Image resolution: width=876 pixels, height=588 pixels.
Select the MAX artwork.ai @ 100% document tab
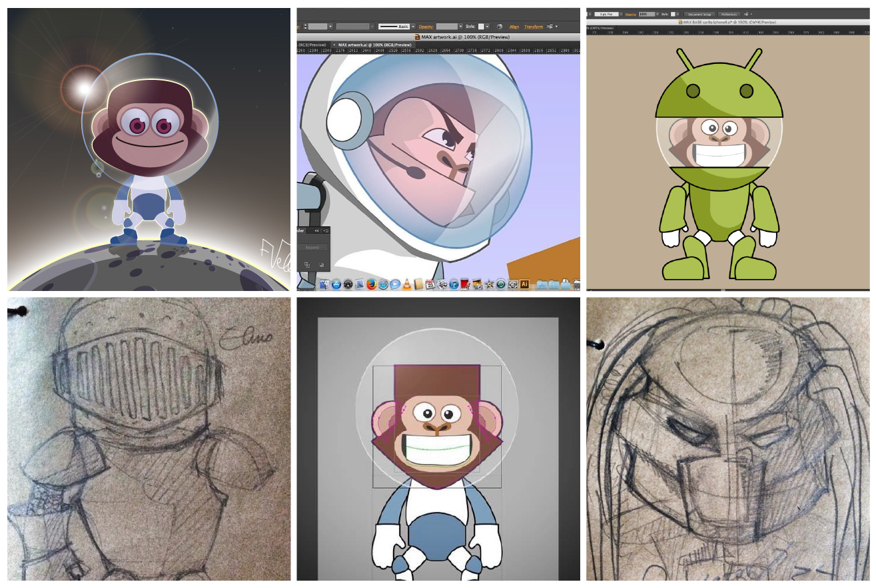tap(374, 45)
